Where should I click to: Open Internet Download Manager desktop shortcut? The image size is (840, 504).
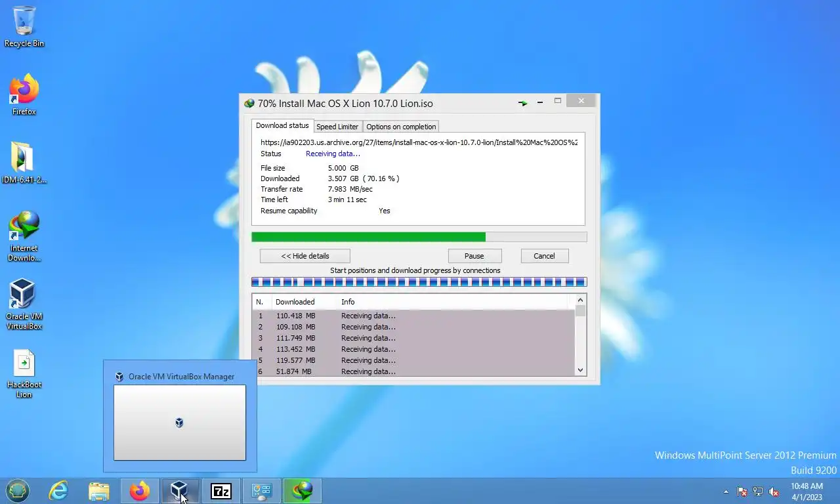tap(24, 236)
